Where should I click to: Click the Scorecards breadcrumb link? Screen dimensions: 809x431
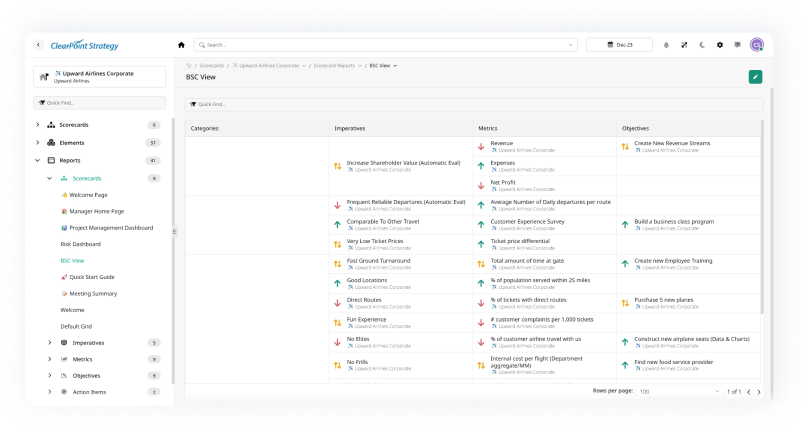(212, 66)
